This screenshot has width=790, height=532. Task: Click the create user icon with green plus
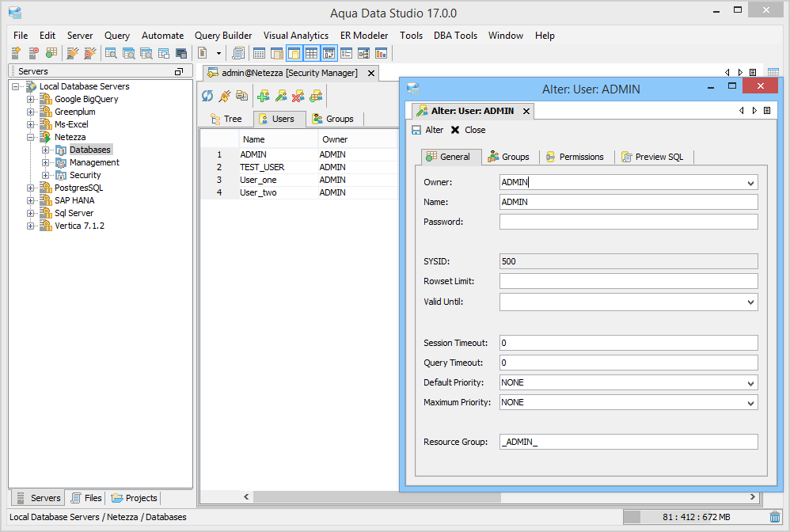coord(264,96)
